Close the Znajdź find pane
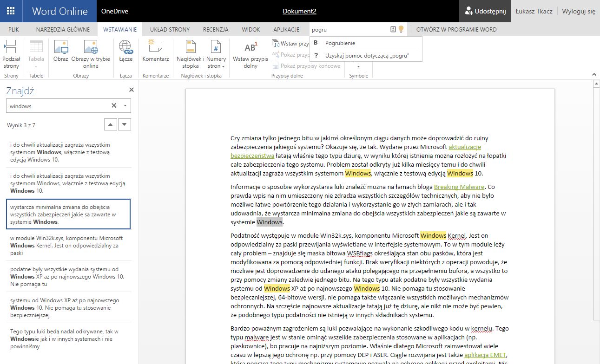 point(131,90)
